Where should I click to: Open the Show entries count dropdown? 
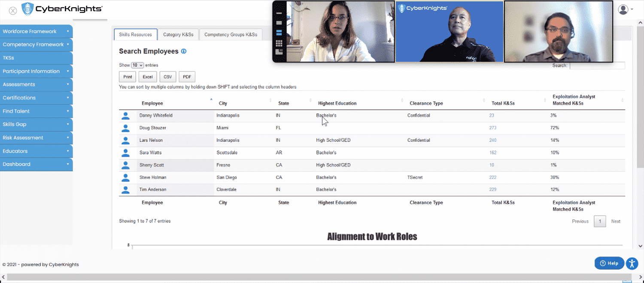pyautogui.click(x=137, y=65)
